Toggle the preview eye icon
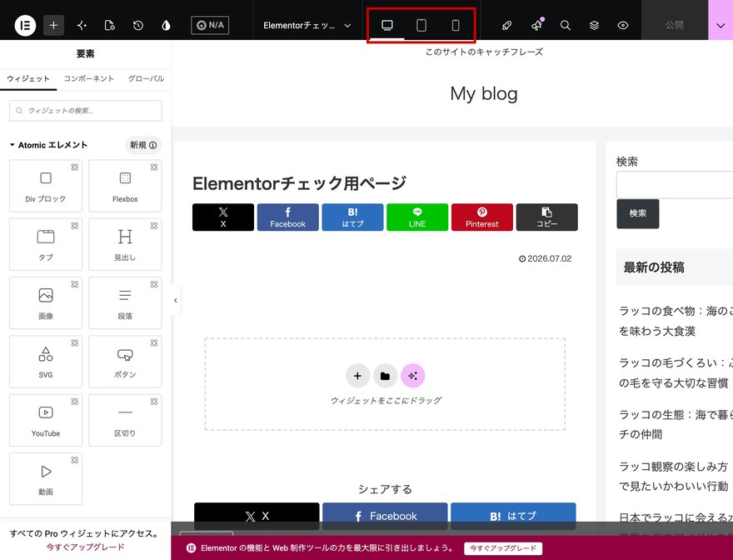Viewport: 733px width, 560px height. (x=623, y=25)
